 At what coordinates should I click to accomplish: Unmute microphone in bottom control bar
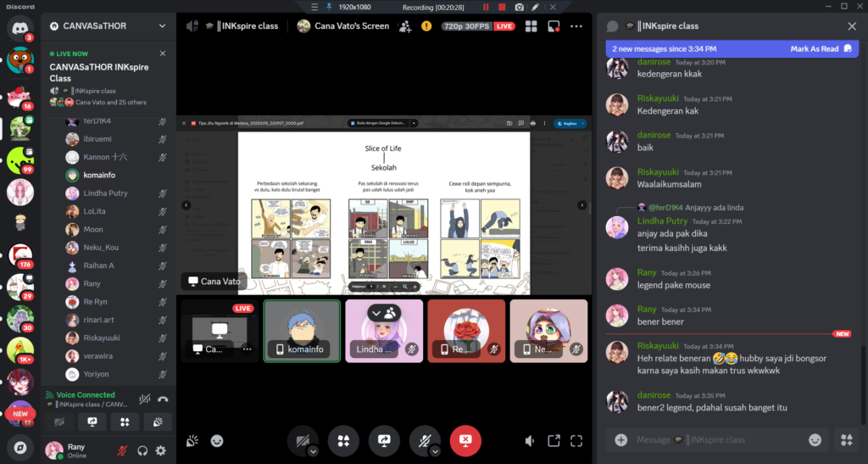tap(425, 441)
